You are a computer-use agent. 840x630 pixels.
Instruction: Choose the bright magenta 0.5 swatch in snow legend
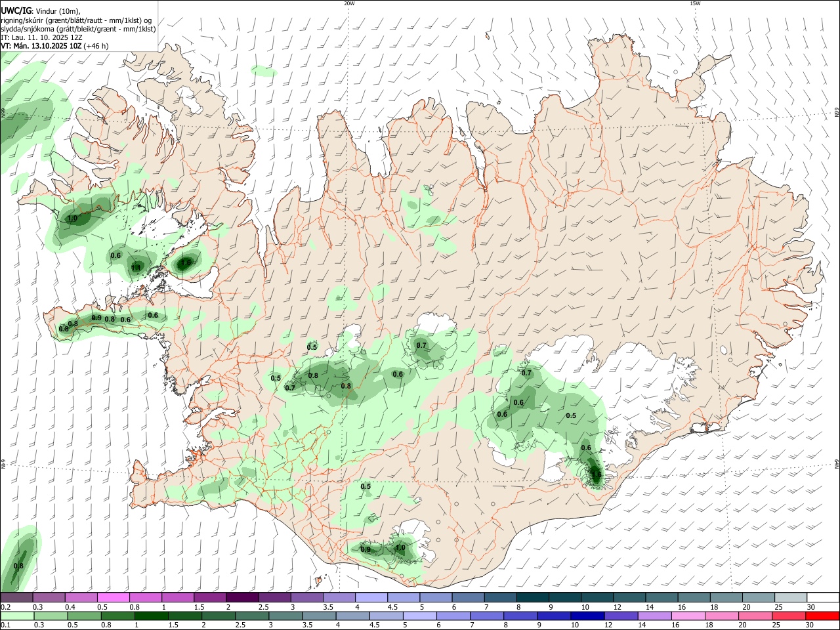tap(113, 597)
